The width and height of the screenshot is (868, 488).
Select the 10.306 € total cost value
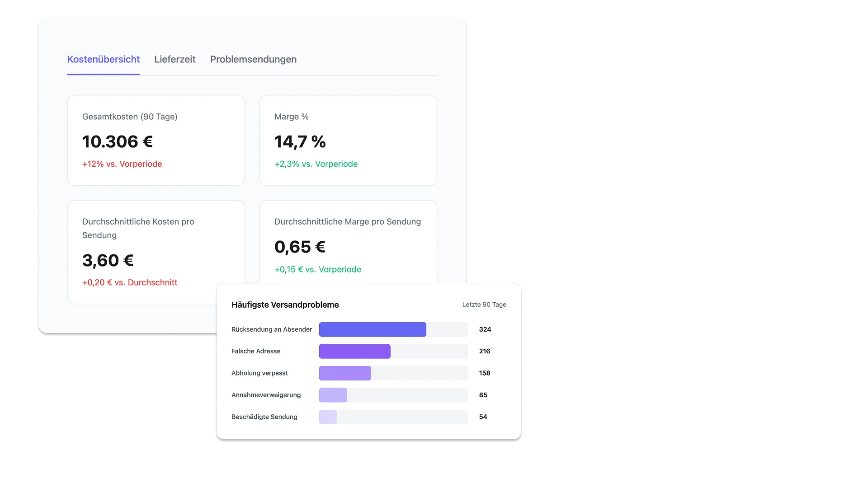[118, 142]
